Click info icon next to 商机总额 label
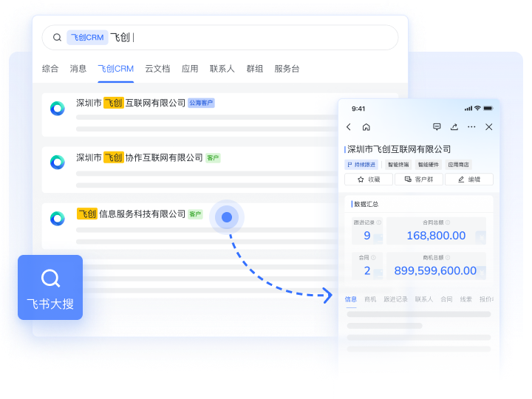Screen dimensions: 532x399 (448, 258)
